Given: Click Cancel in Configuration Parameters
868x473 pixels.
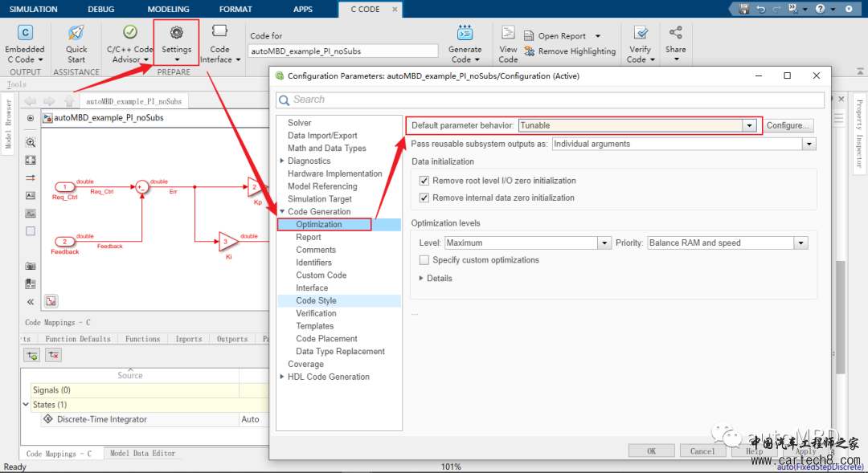Looking at the screenshot, I should [702, 451].
